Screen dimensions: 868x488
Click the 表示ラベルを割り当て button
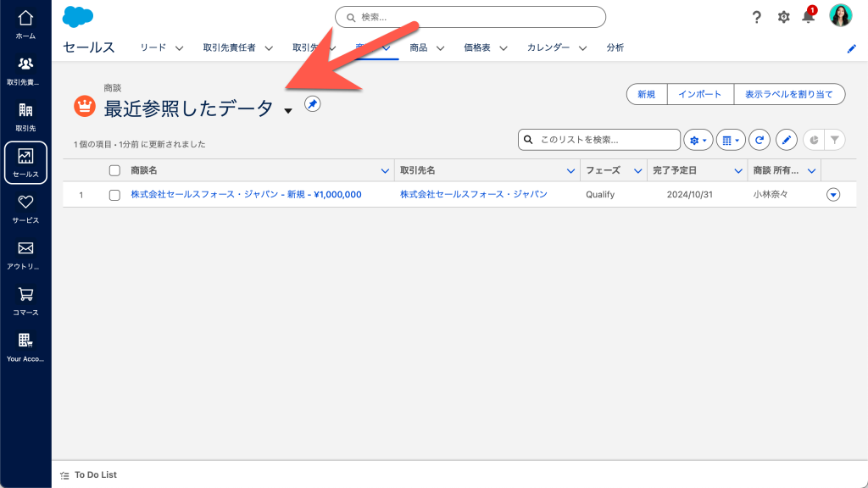789,94
